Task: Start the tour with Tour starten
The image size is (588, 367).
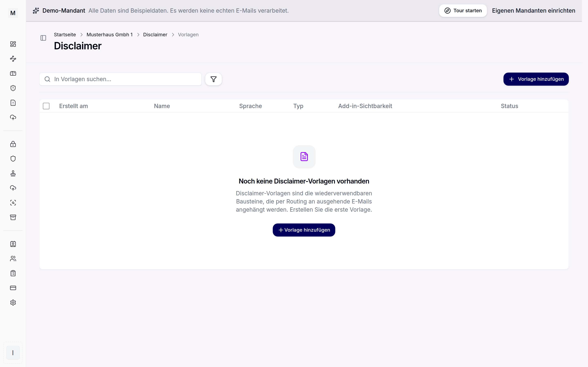Action: 463,11
